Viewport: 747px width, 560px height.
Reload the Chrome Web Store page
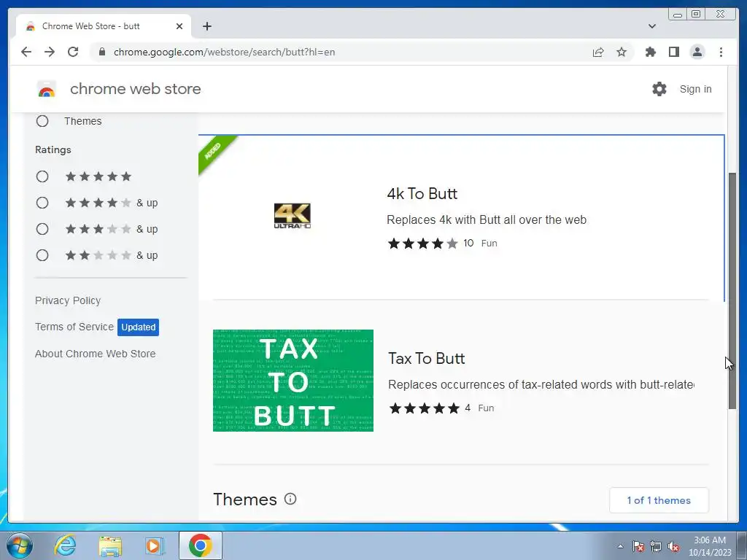coord(73,52)
